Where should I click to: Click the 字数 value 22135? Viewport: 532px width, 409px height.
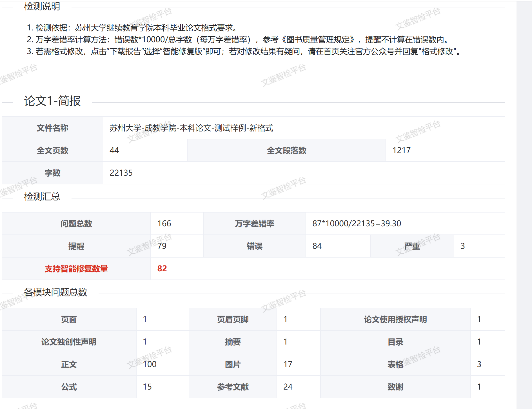coord(121,173)
